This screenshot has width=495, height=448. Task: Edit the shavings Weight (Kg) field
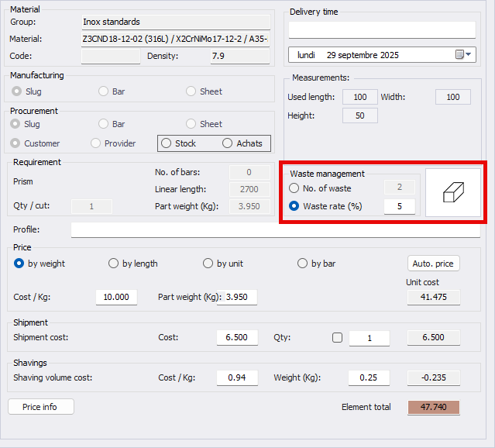(369, 377)
